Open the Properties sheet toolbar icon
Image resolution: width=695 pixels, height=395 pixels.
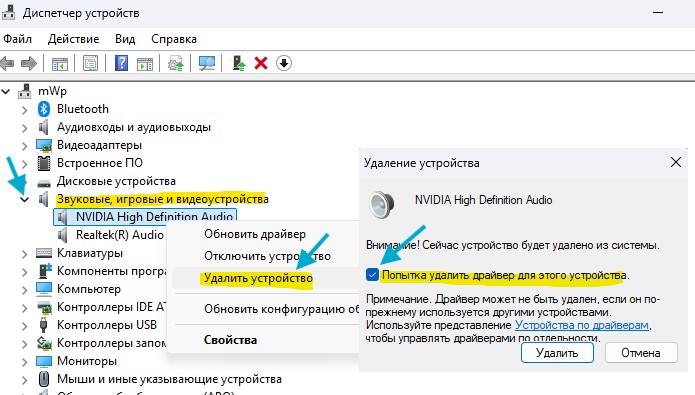point(90,63)
